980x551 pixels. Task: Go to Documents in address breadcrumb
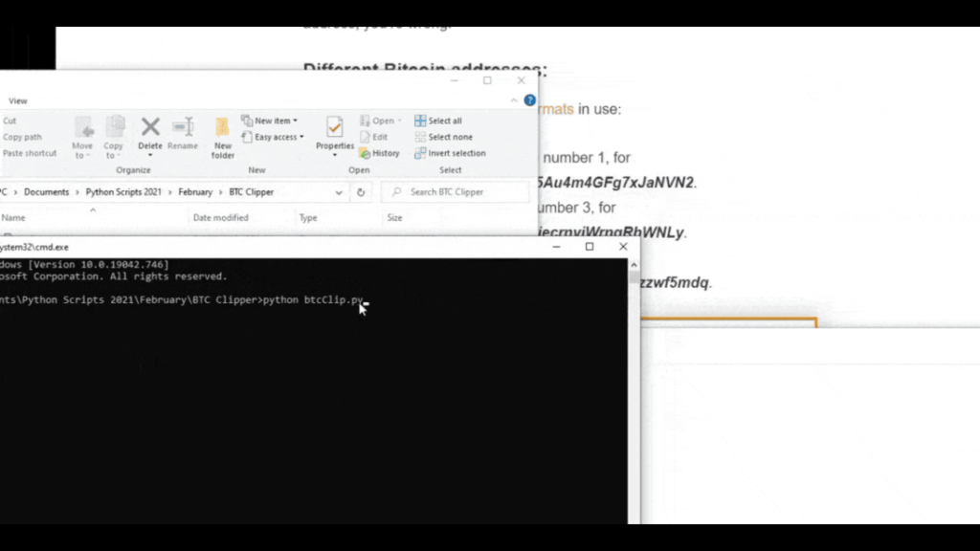point(46,191)
